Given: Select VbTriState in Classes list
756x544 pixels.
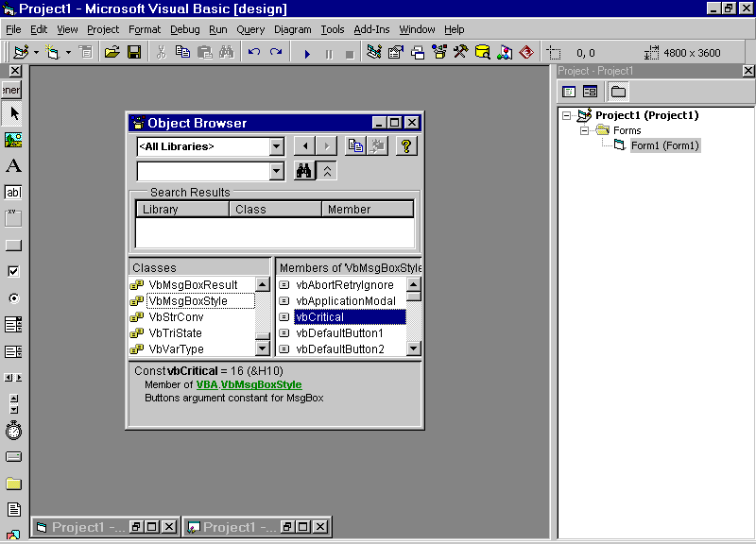Looking at the screenshot, I should coord(175,333).
